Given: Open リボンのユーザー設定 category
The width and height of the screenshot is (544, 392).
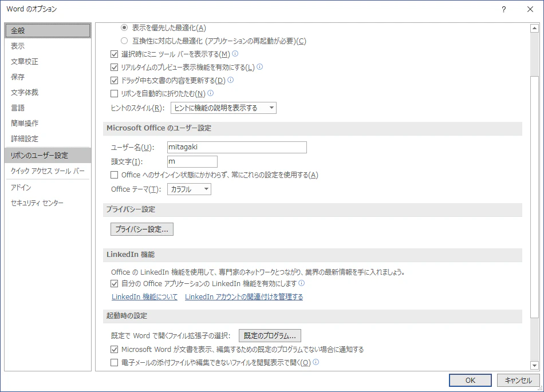Looking at the screenshot, I should tap(48, 155).
